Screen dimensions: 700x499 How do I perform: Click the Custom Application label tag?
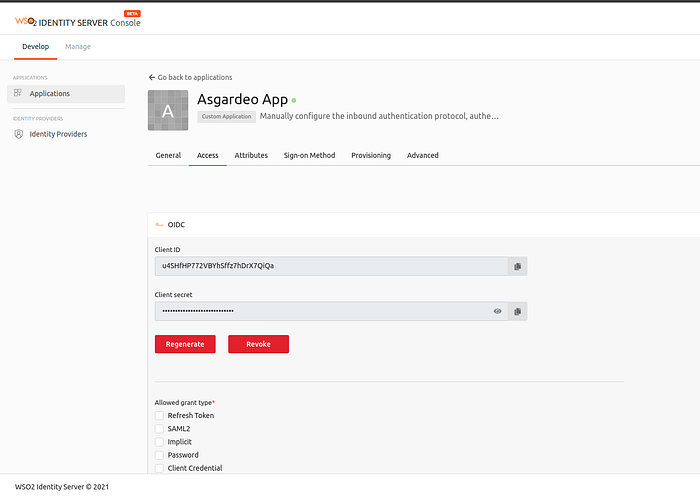pos(226,116)
